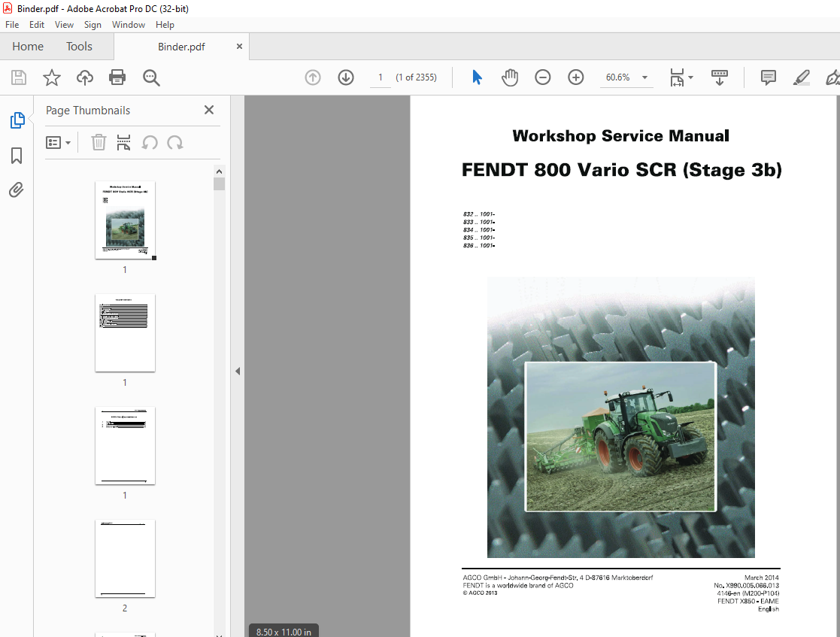840x637 pixels.
Task: Add a sticky note comment
Action: click(769, 77)
